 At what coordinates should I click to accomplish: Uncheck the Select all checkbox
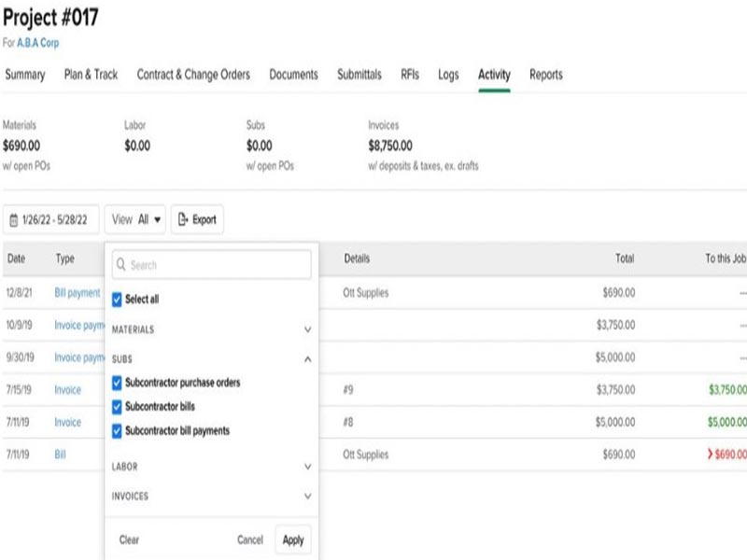[117, 300]
